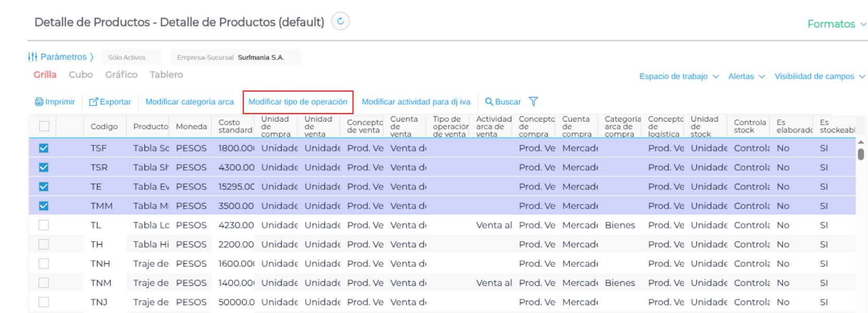Click the vertical scrollbar thumb
The width and height of the screenshot is (868, 313).
(x=861, y=154)
